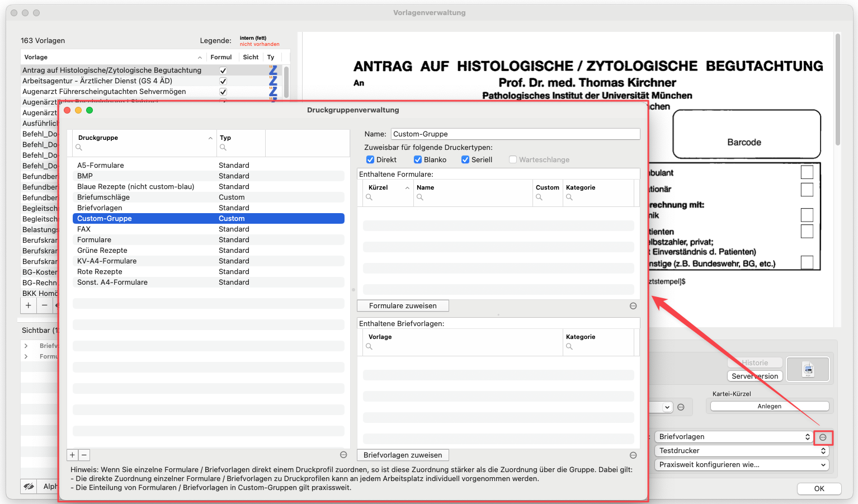Image resolution: width=858 pixels, height=504 pixels.
Task: Click the search icon under Formulare Name column
Action: [x=420, y=197]
